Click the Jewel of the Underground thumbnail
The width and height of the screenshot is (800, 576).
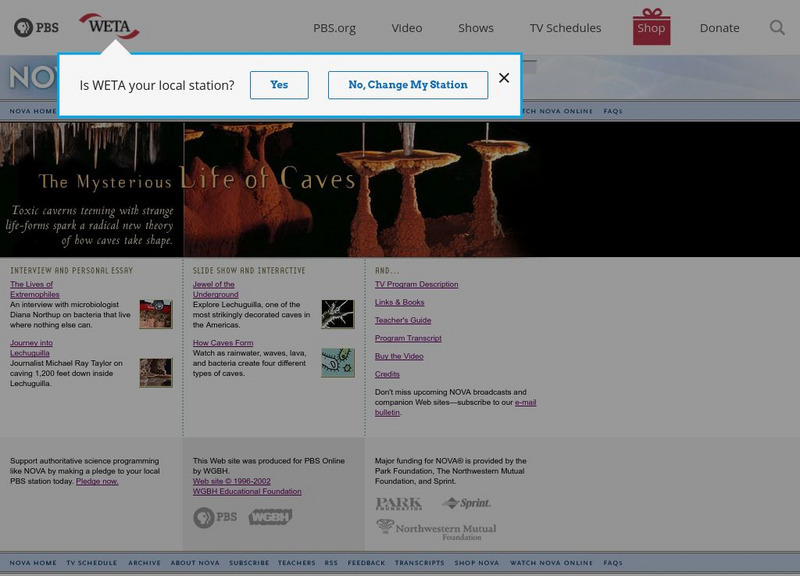tap(338, 314)
